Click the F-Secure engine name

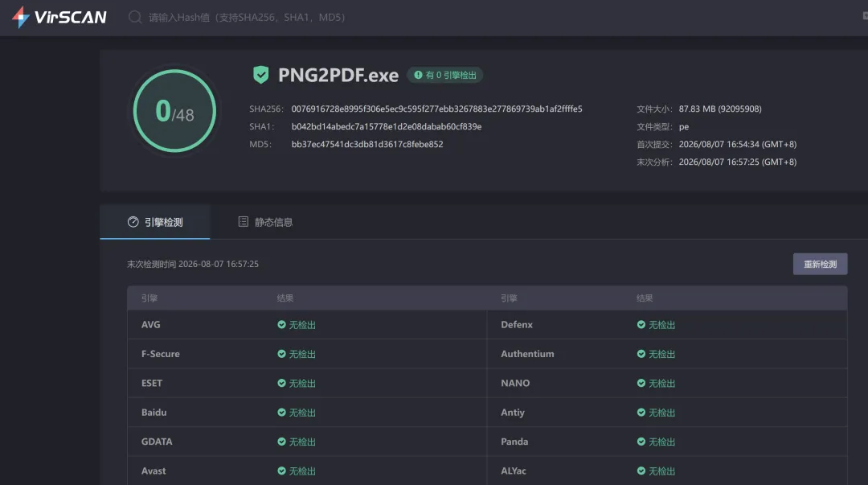click(161, 354)
